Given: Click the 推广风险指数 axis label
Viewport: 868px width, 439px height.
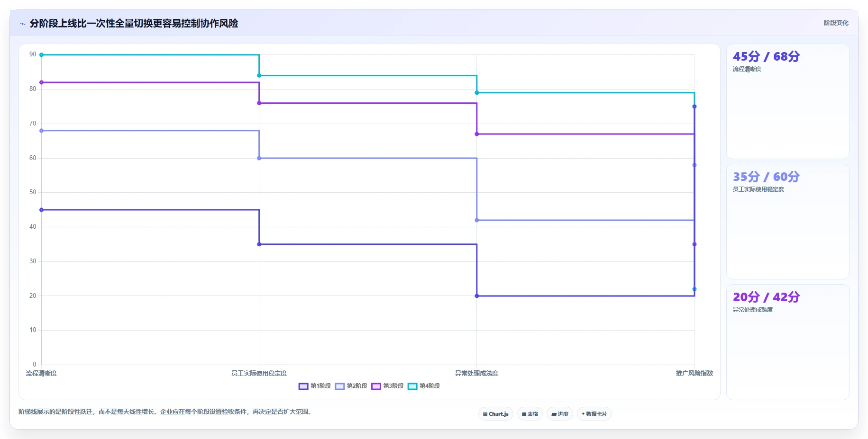Looking at the screenshot, I should 694,373.
